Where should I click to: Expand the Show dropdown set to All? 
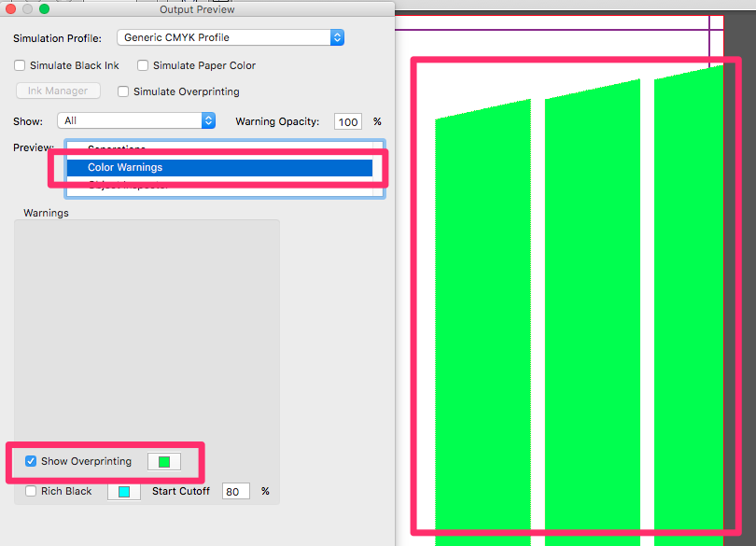click(x=136, y=120)
